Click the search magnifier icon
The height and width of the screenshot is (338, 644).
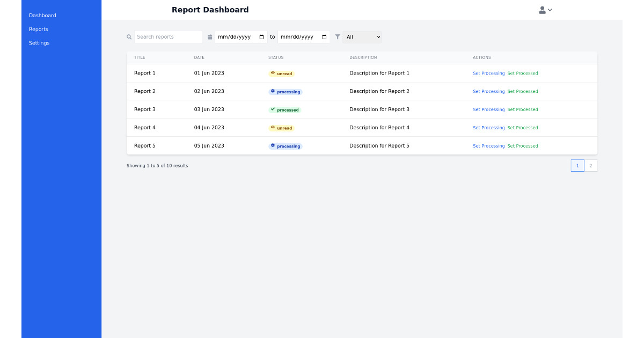click(x=129, y=36)
